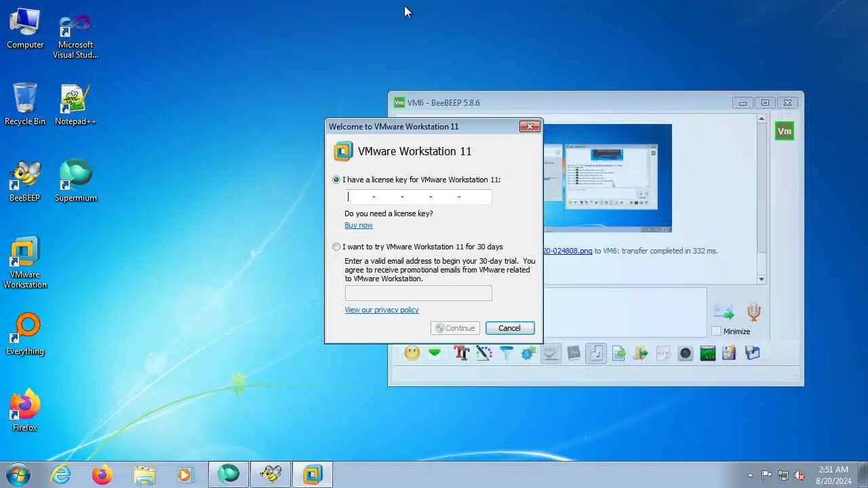Screen dimensions: 868x488
Task: Select the BeeBEEP desktop shortcut
Action: tap(25, 181)
